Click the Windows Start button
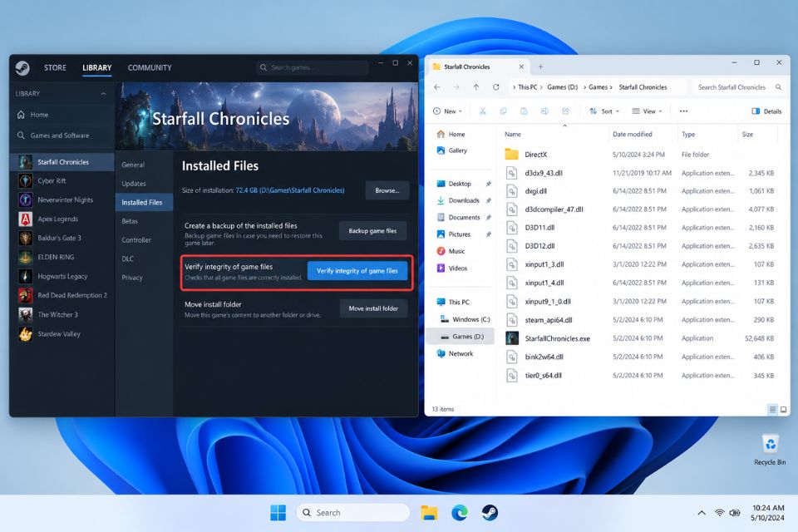Image resolution: width=798 pixels, height=532 pixels. [x=278, y=513]
